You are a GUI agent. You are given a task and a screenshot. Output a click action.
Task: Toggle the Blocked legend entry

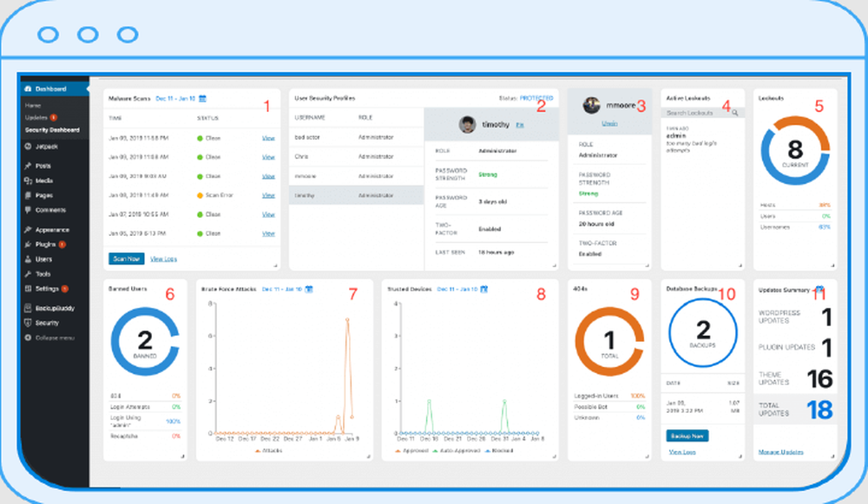pyautogui.click(x=499, y=451)
